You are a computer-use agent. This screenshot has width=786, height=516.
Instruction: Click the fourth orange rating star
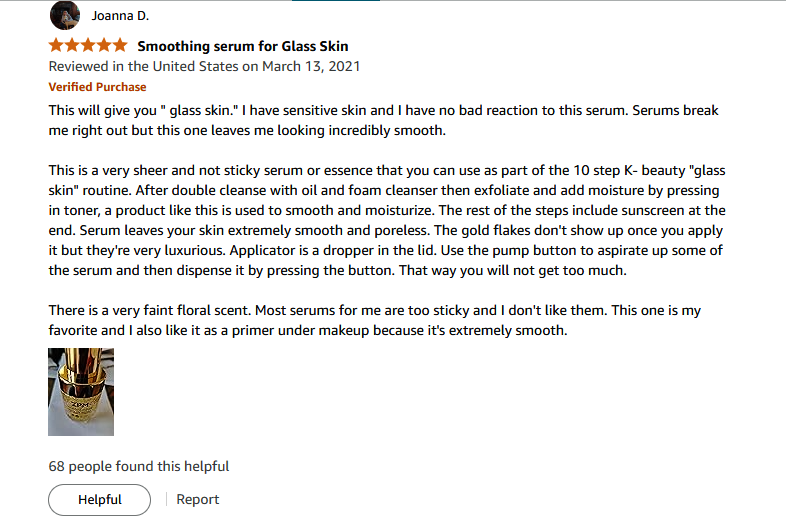tap(104, 46)
